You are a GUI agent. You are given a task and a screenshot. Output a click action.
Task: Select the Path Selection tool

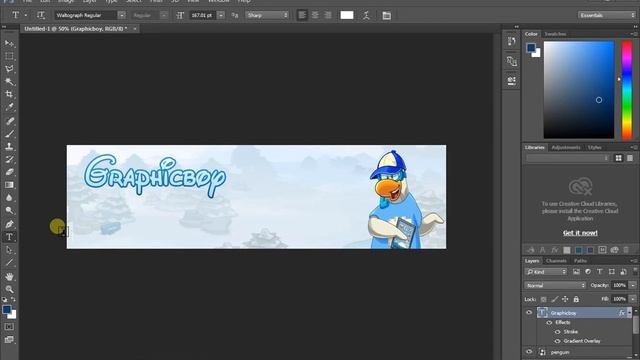click(x=9, y=250)
